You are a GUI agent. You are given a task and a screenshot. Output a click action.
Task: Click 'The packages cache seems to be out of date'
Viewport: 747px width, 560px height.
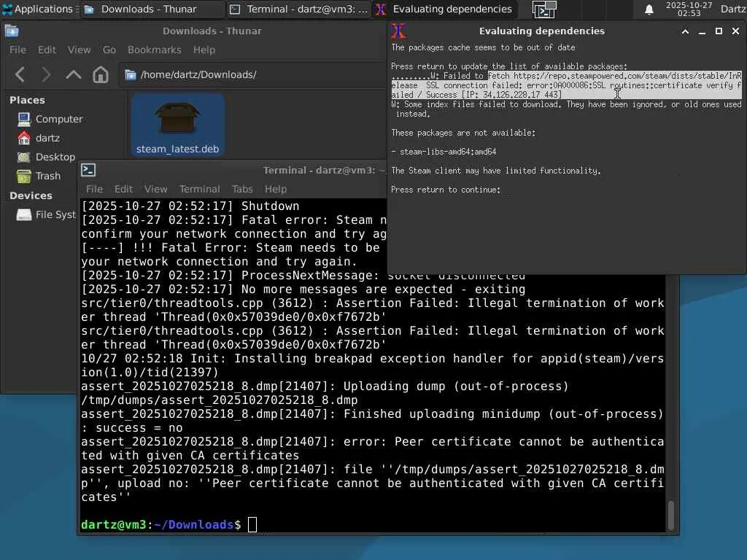(483, 47)
